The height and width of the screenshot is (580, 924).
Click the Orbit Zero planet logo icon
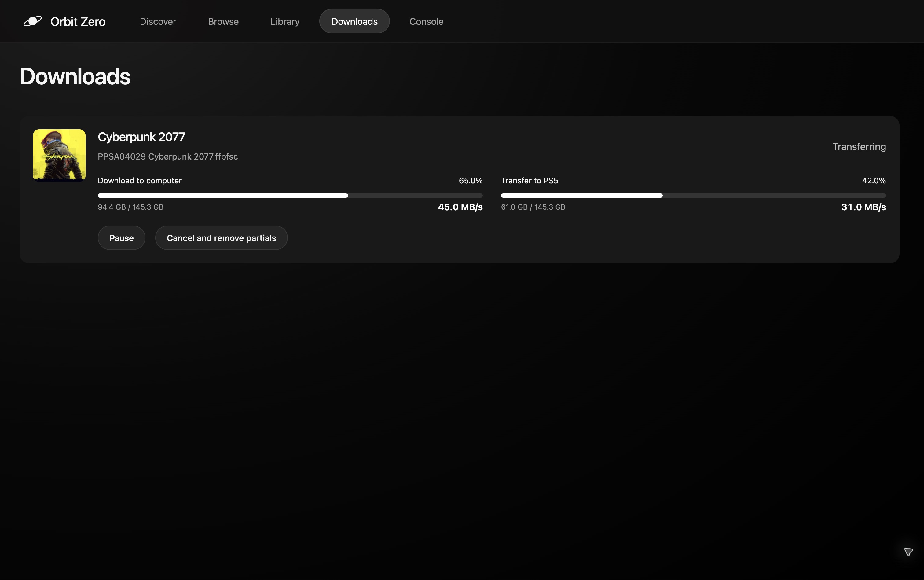pos(33,21)
